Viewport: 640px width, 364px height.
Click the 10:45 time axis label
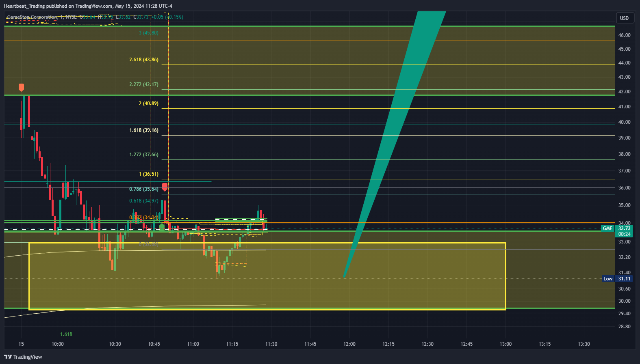coord(154,344)
